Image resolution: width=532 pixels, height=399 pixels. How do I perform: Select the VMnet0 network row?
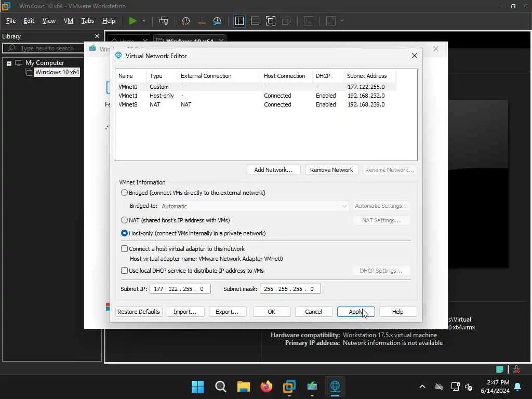click(257, 87)
